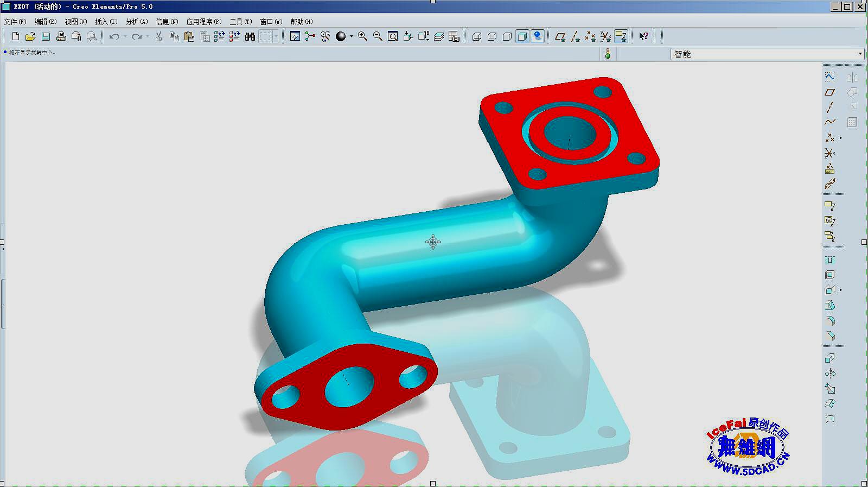Expand the extrude tool flyout arrow

tap(840, 290)
